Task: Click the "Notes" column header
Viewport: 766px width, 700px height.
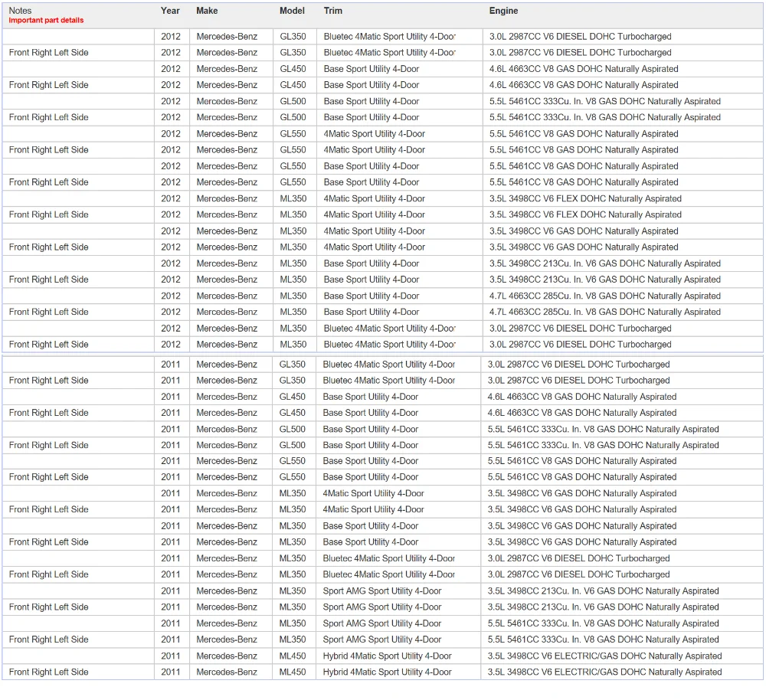Action: (x=21, y=11)
